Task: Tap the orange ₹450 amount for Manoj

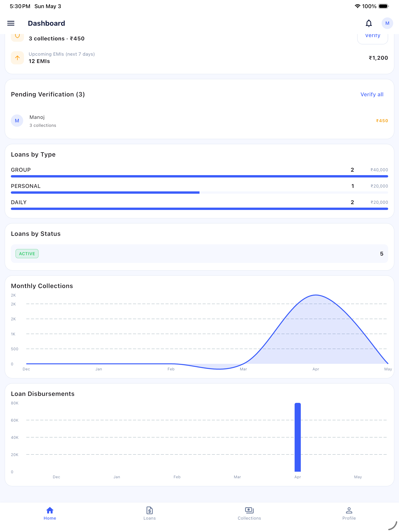Action: click(382, 121)
